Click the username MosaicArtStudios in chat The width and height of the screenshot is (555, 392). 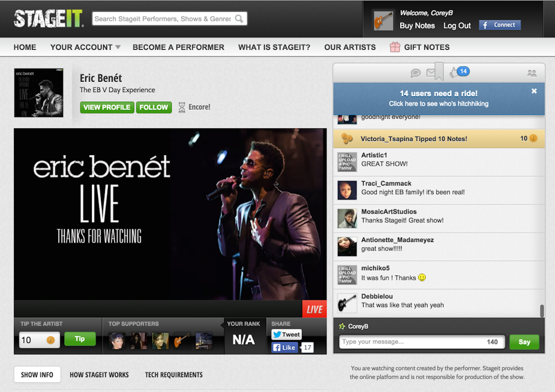tap(389, 212)
